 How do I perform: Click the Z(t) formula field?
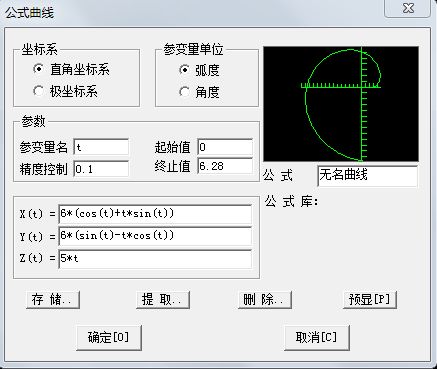point(155,259)
